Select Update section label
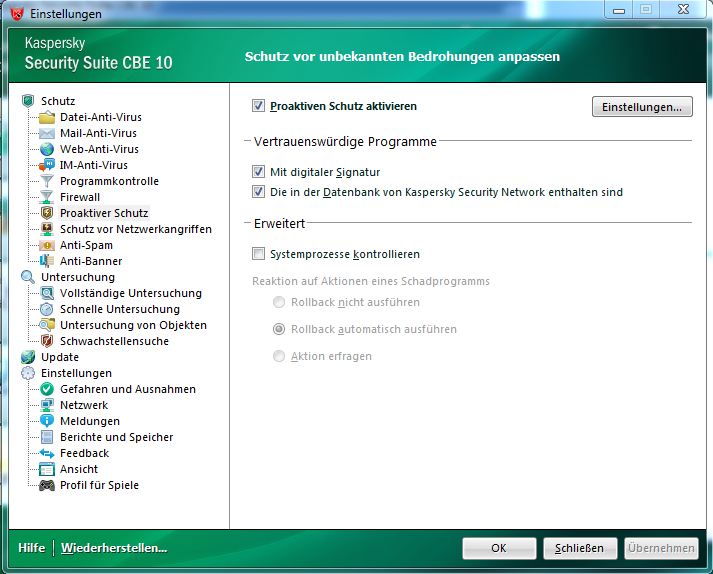The width and height of the screenshot is (713, 574). point(60,357)
